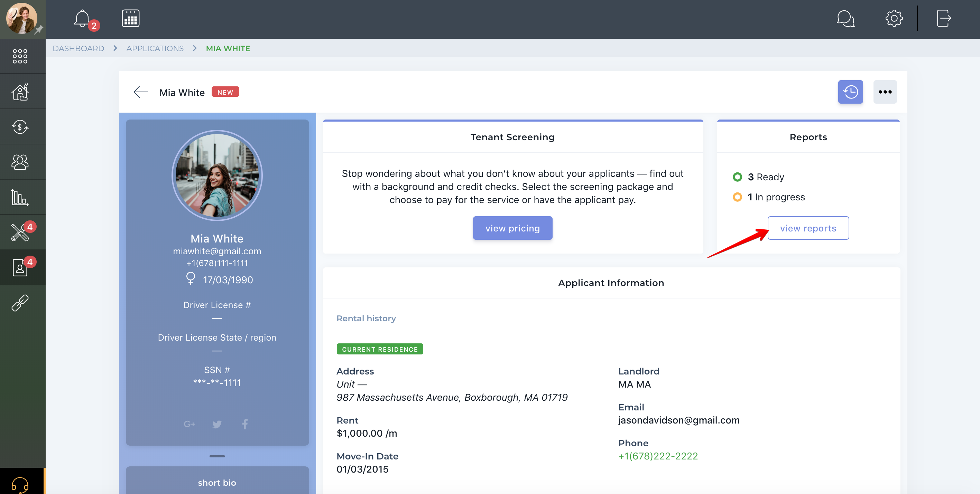The width and height of the screenshot is (980, 494).
Task: Open the contacts people icon in sidebar
Action: pos(20,162)
